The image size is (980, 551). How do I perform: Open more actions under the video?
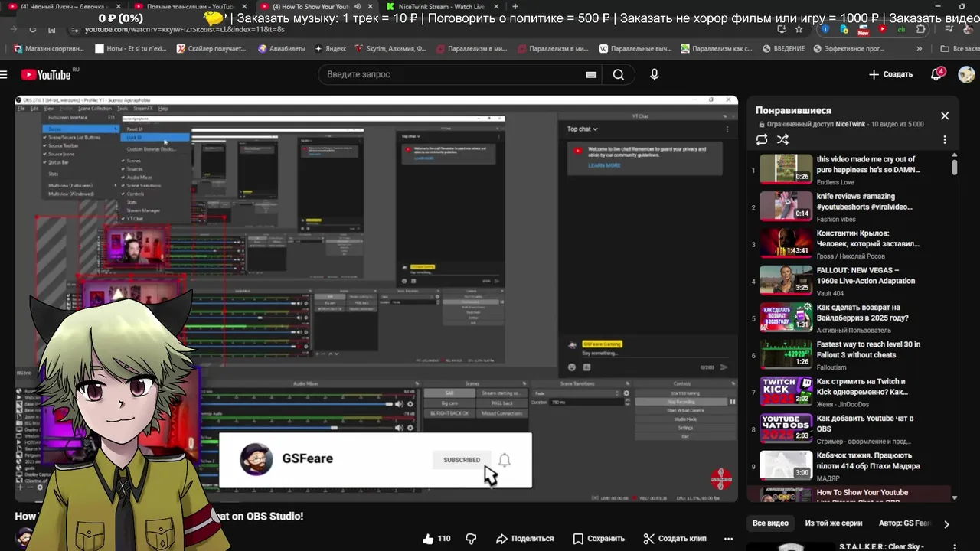tap(729, 538)
